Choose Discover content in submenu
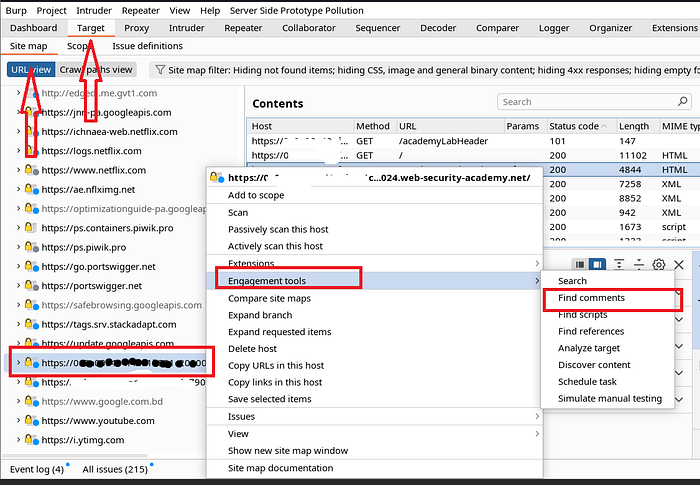The image size is (700, 485). [607, 365]
